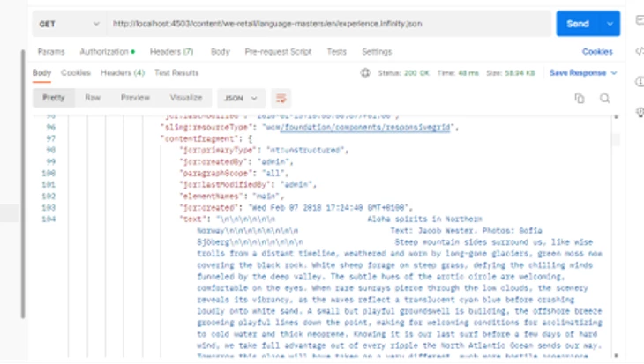Click the network globe icon
This screenshot has height=364, width=644.
(x=365, y=73)
